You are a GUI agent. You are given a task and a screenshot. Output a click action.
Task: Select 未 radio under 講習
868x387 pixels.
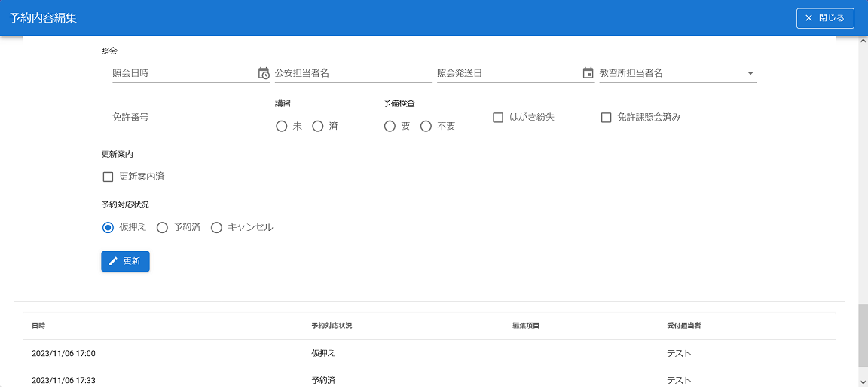point(282,127)
